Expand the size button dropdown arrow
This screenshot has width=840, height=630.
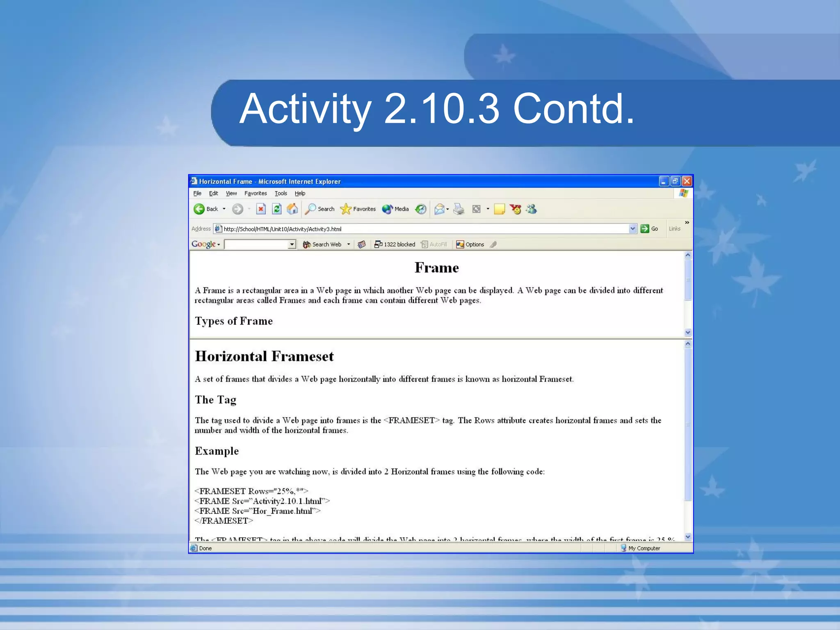488,209
